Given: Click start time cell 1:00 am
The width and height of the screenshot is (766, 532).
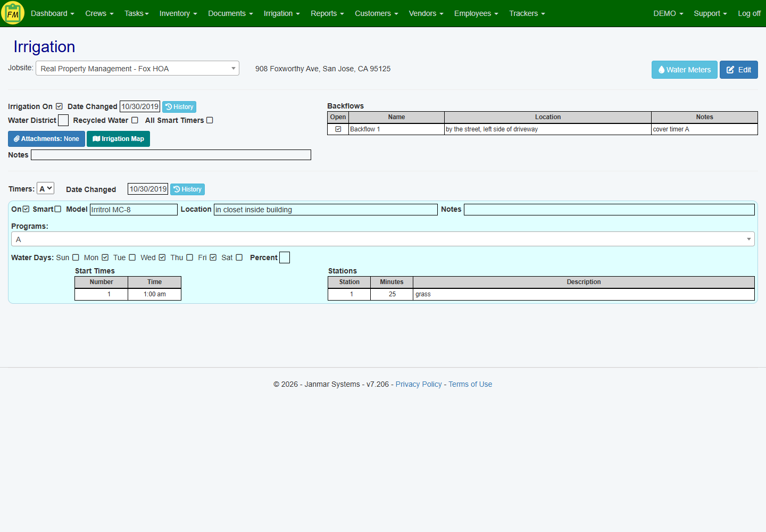Looking at the screenshot, I should click(155, 294).
